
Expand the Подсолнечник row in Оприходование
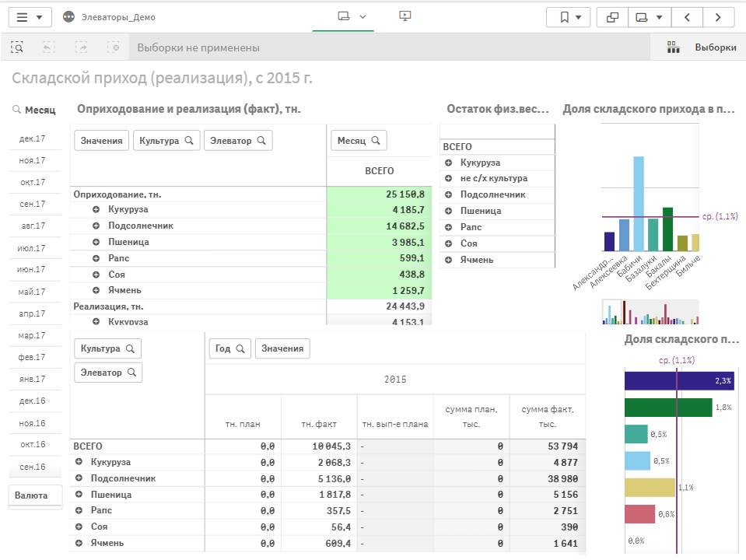tap(96, 226)
